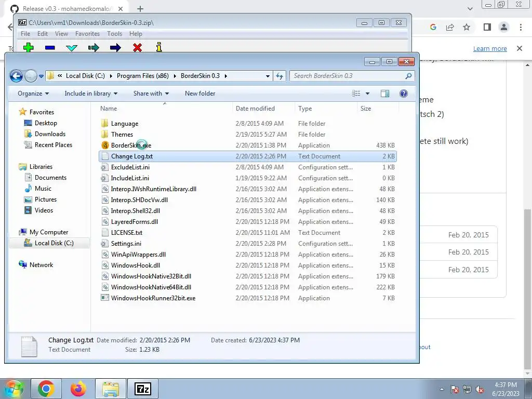
Task: Open Firefox from the taskbar
Action: click(x=78, y=389)
